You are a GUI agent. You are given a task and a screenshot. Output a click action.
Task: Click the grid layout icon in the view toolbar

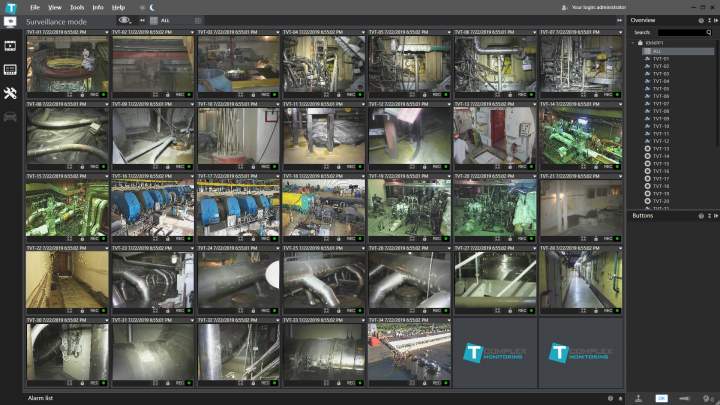coord(198,20)
